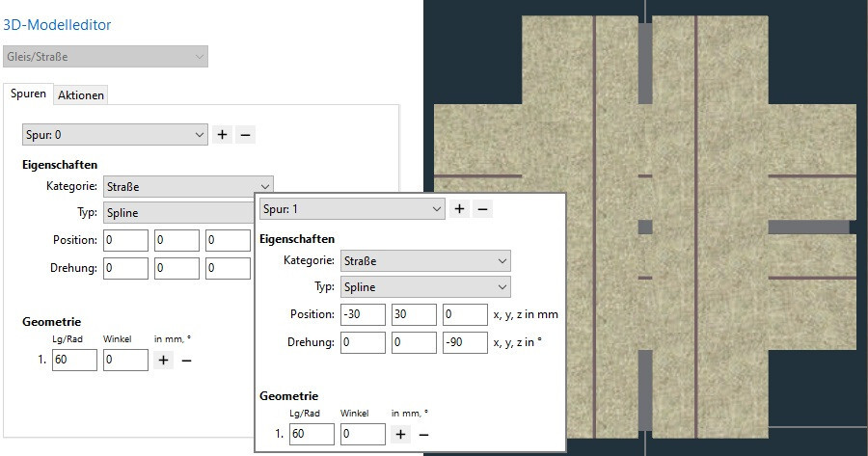Image resolution: width=868 pixels, height=456 pixels.
Task: Expand Kategorie dropdown in Spur 0 panel
Action: coord(188,186)
